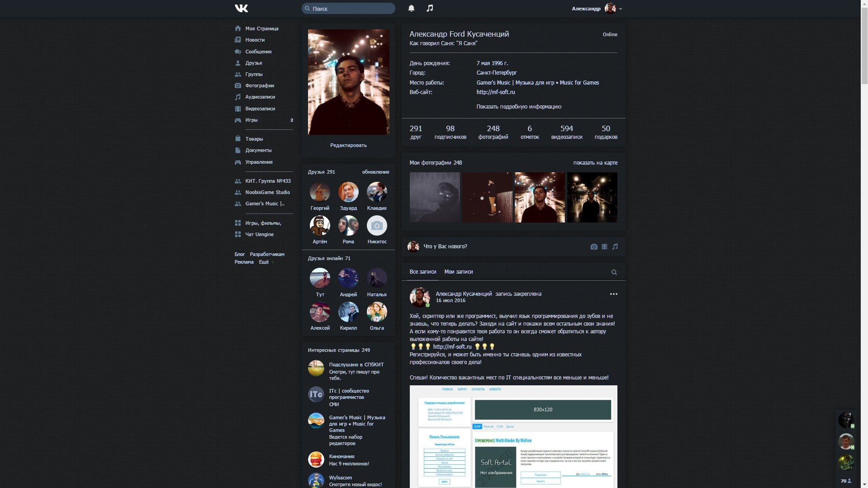The width and height of the screenshot is (868, 488).
Task: Open 'Разработчикам' footer link
Action: [267, 254]
